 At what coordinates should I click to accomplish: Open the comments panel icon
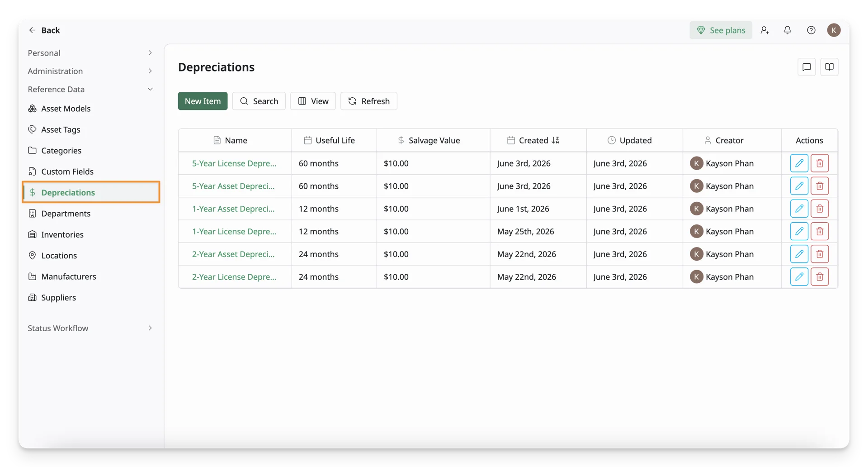(807, 67)
